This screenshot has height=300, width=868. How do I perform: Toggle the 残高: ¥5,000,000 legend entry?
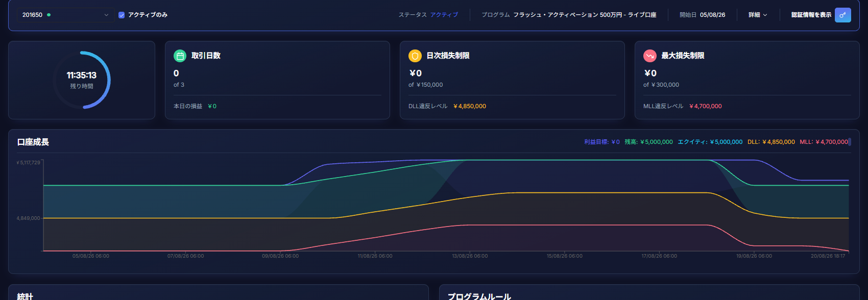648,142
